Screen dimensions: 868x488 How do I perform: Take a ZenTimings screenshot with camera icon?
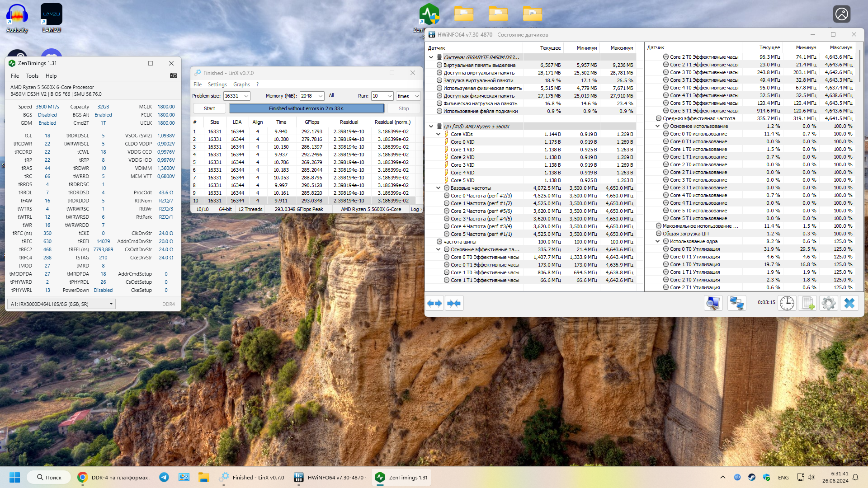(173, 75)
